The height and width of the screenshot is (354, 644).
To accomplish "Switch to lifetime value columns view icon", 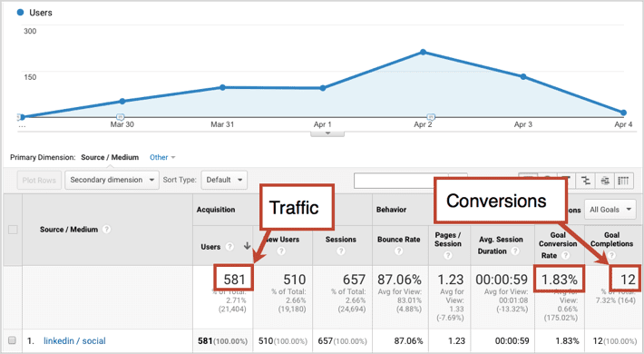I will tap(623, 180).
